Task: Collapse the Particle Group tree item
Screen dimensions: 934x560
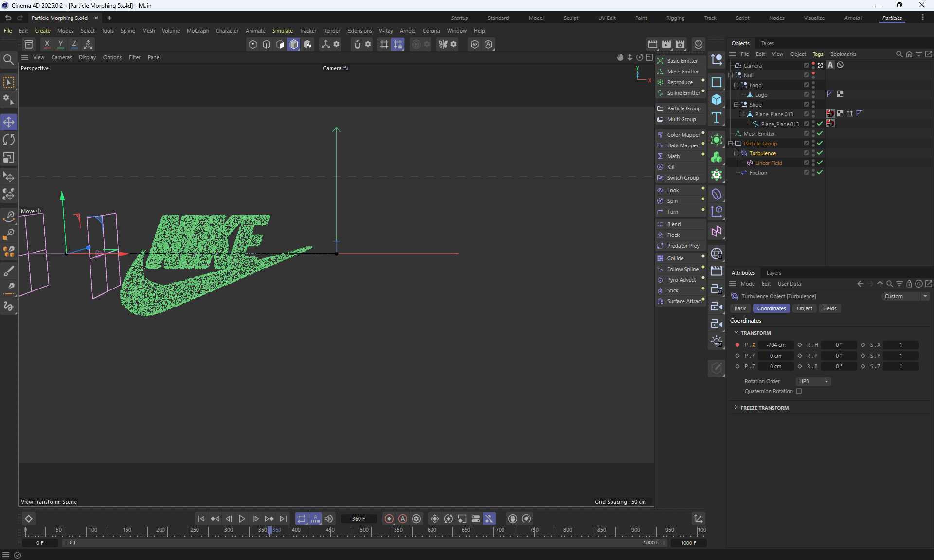Action: pos(731,144)
